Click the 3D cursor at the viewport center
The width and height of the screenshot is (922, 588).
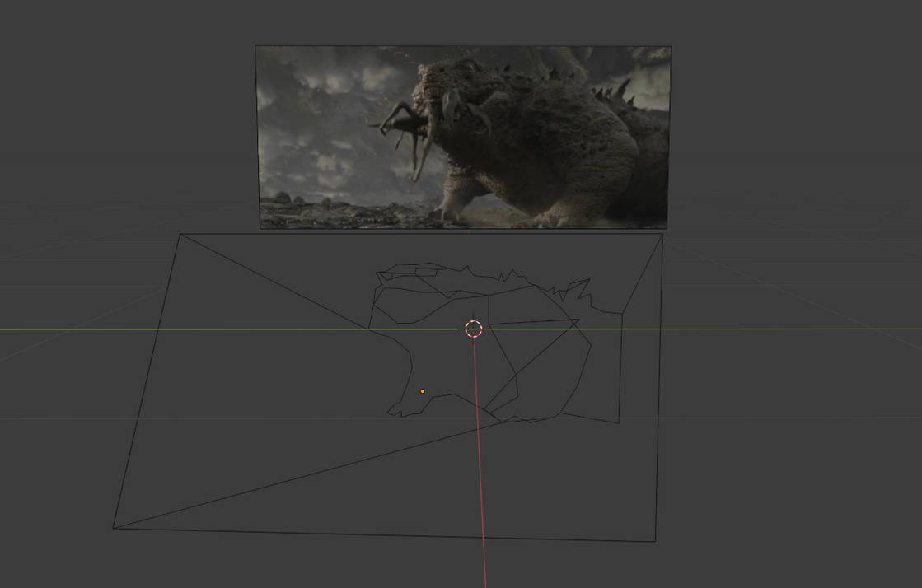click(x=473, y=329)
